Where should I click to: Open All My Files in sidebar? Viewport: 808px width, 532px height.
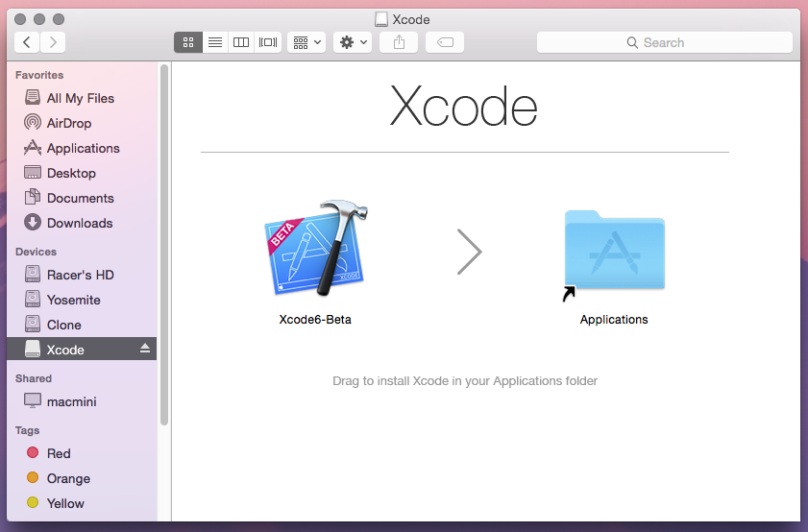pyautogui.click(x=82, y=98)
